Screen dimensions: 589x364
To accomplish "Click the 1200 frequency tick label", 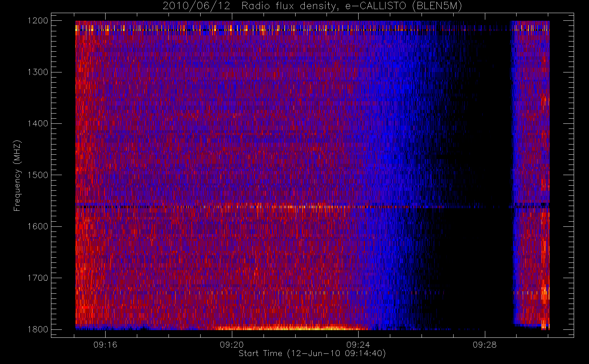I will point(38,21).
